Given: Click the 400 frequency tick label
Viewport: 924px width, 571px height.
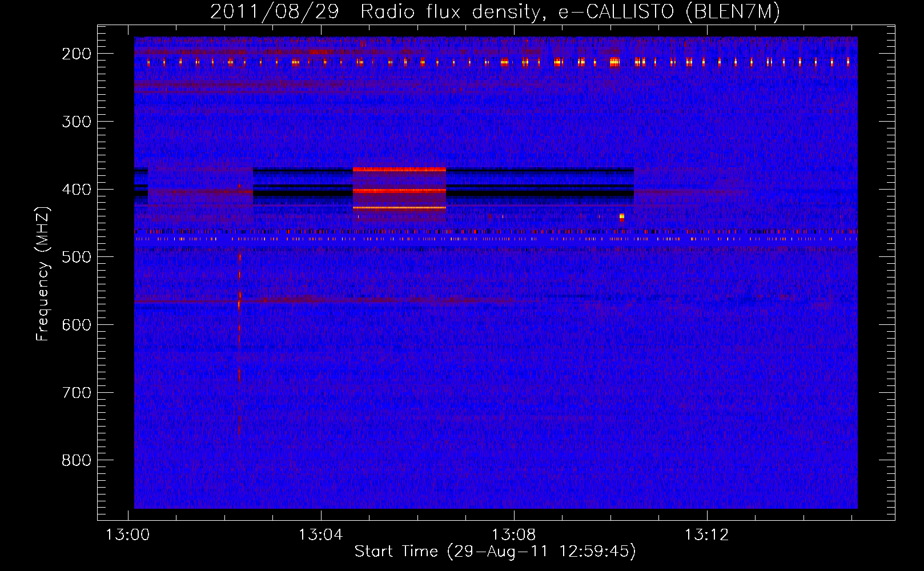Looking at the screenshot, I should pos(76,190).
